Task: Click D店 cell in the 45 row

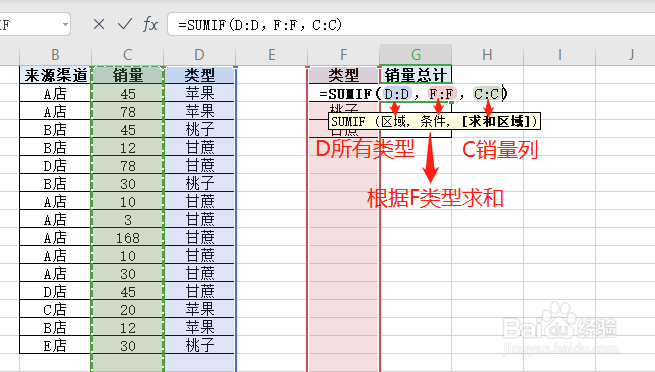Action: click(55, 291)
